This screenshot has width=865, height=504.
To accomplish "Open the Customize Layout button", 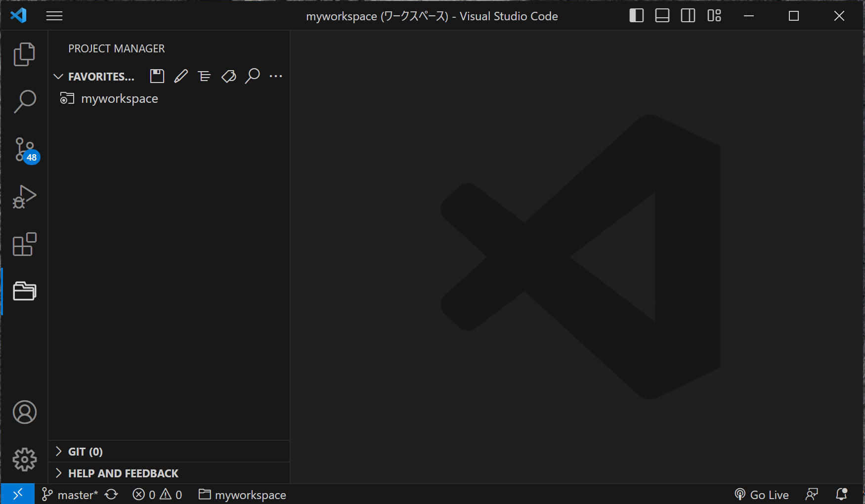I will coord(714,16).
